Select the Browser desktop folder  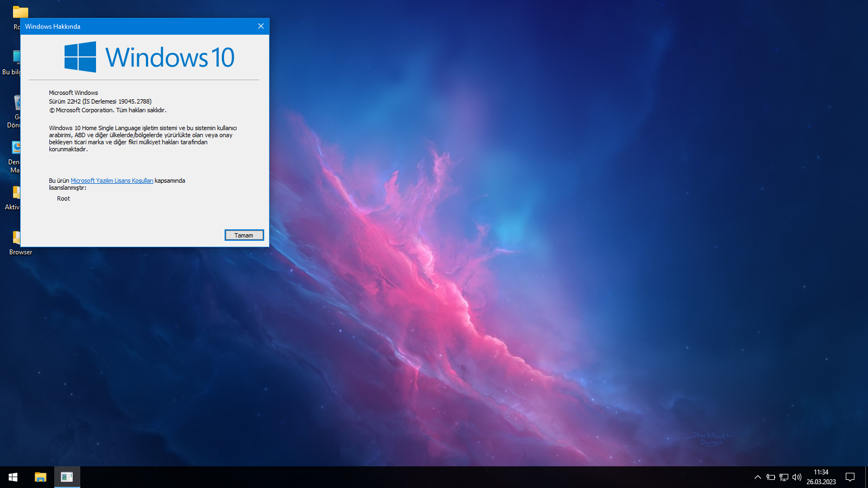[x=16, y=238]
